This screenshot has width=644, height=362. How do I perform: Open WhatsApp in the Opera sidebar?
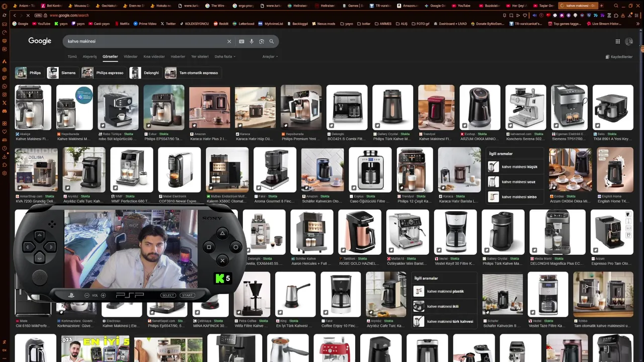(x=5, y=86)
